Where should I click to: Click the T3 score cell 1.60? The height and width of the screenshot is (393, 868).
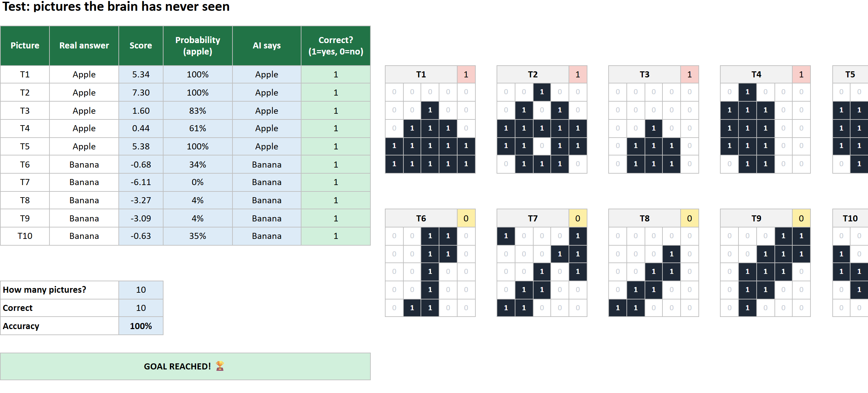pyautogui.click(x=141, y=111)
